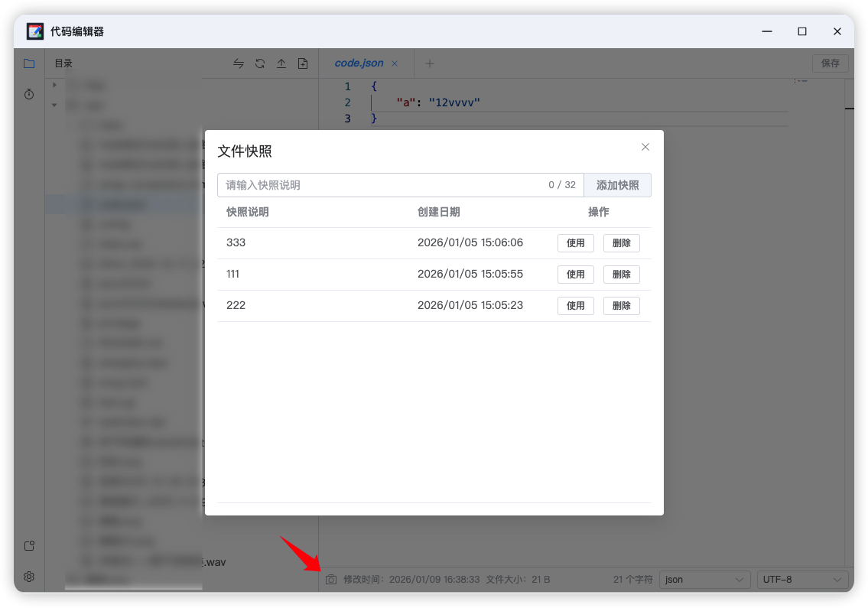Click snapshot date 2026/01/05 15:06:06
Image resolution: width=868 pixels, height=608 pixels.
(470, 242)
